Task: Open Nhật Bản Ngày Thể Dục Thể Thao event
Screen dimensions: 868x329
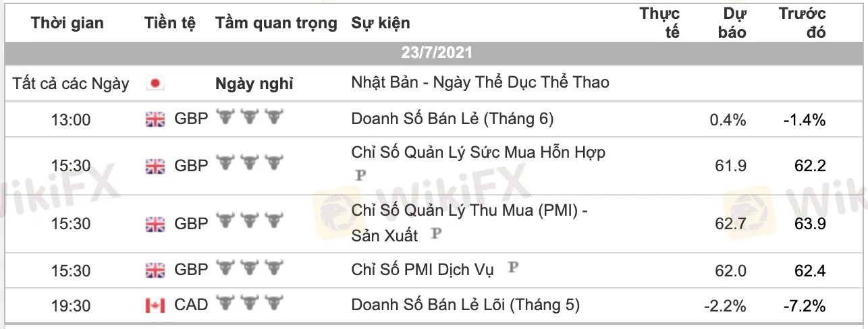Action: pos(480,83)
